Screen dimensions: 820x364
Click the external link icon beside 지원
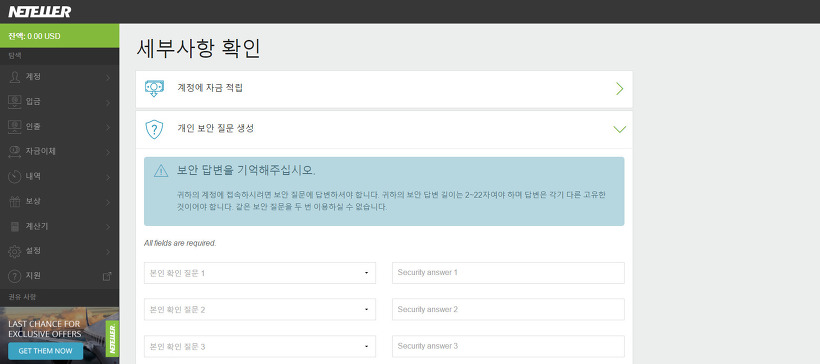click(x=107, y=276)
